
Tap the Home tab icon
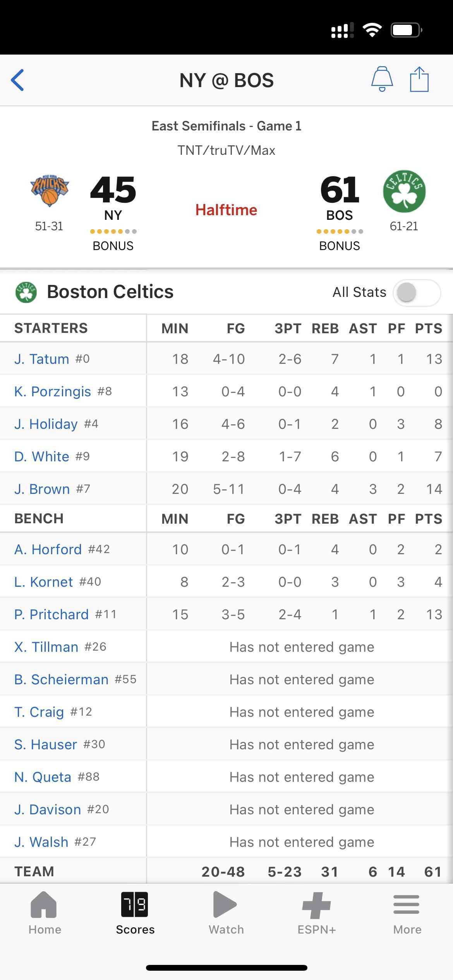click(44, 905)
